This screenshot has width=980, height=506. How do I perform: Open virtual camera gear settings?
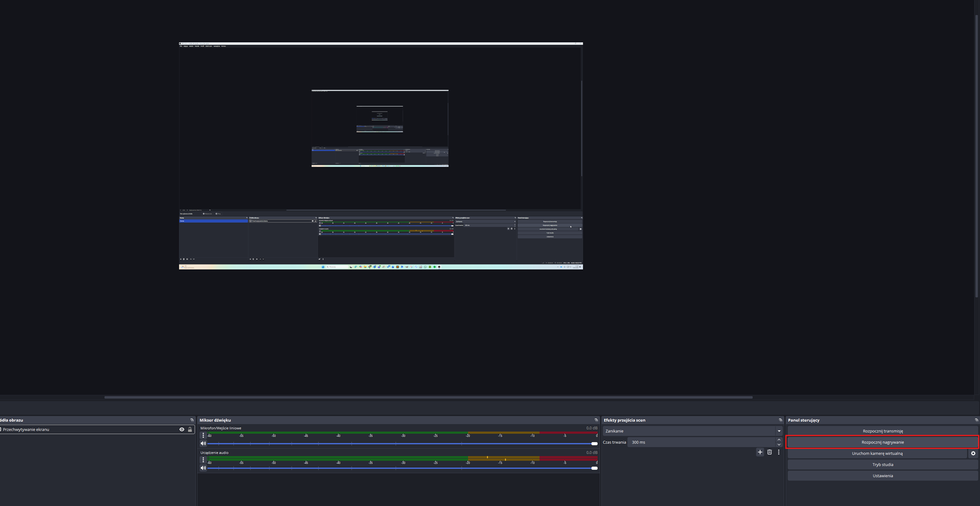pos(973,453)
